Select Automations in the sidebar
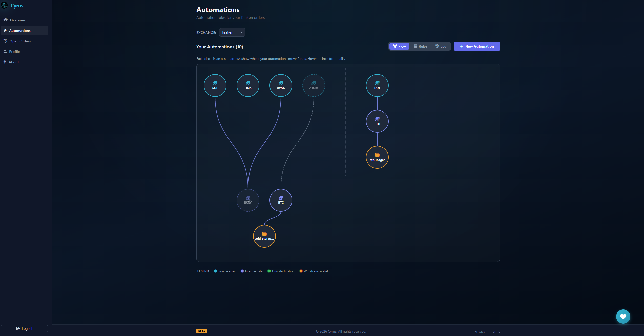This screenshot has width=644, height=336. click(x=24, y=31)
